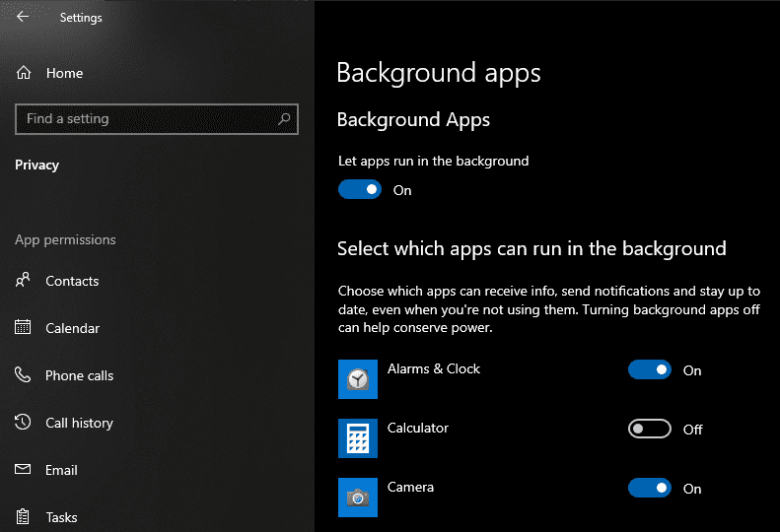Click the Call history clock icon

[x=23, y=422]
